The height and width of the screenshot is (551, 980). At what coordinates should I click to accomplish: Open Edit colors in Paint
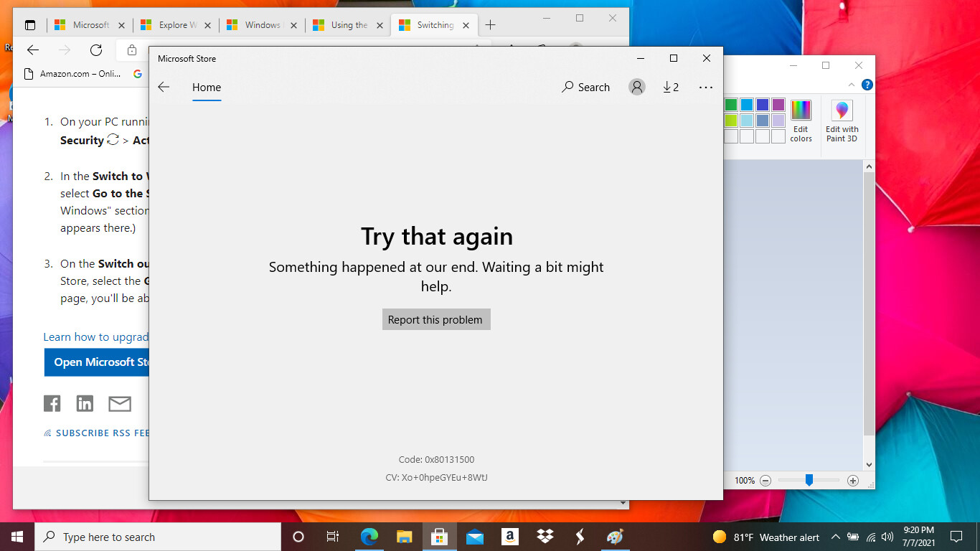[801, 121]
